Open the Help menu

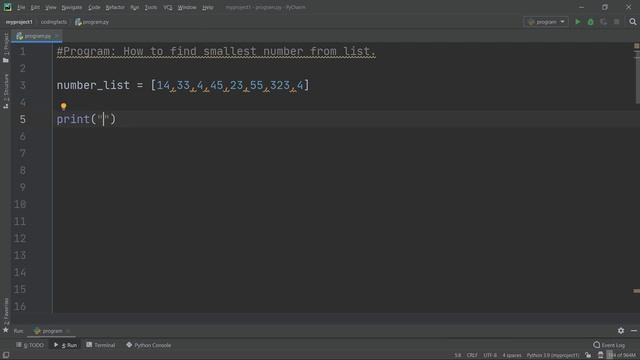[x=207, y=7]
